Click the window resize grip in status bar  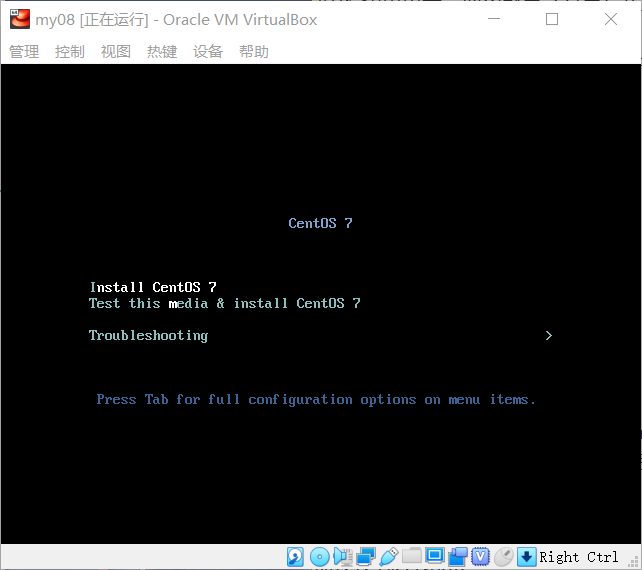coord(633,561)
